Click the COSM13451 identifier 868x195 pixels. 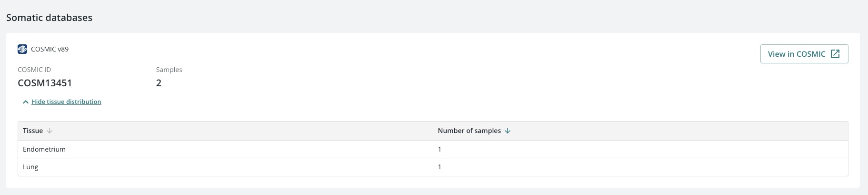pos(45,83)
